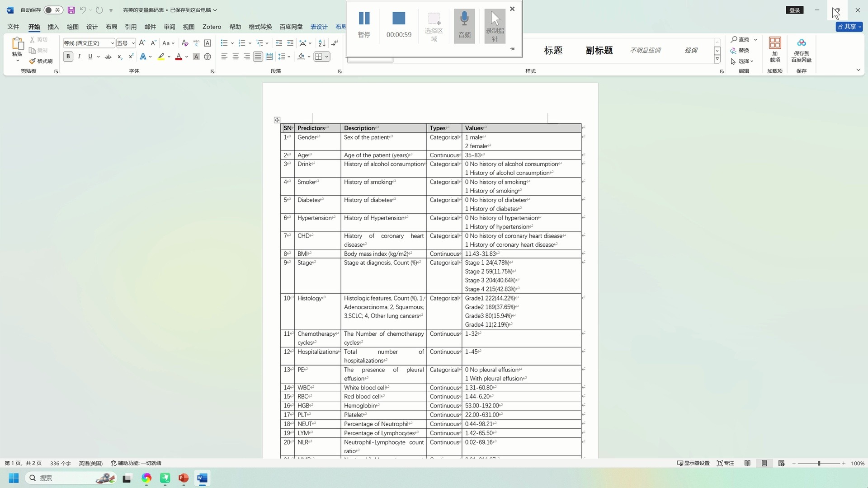The image size is (868, 488).
Task: Switch to the Insert tab
Action: (x=53, y=27)
